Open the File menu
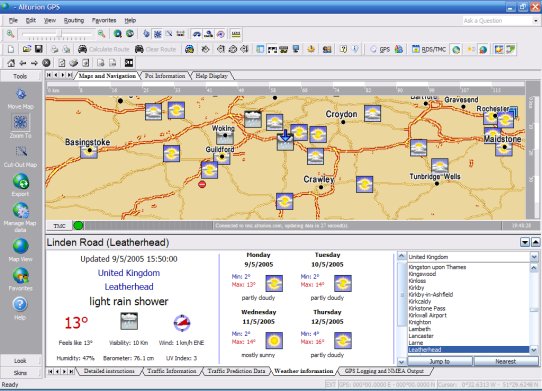This screenshot has width=542, height=391. pos(13,20)
